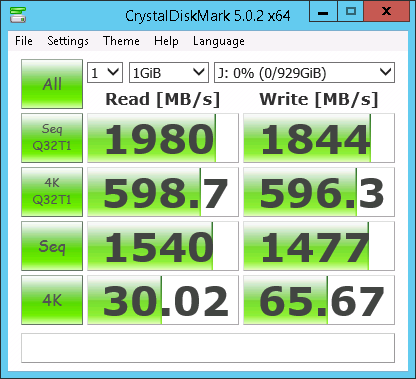Viewport: 416px width, 379px height.
Task: Open the drive dropdown showing J: 0%
Action: click(304, 72)
